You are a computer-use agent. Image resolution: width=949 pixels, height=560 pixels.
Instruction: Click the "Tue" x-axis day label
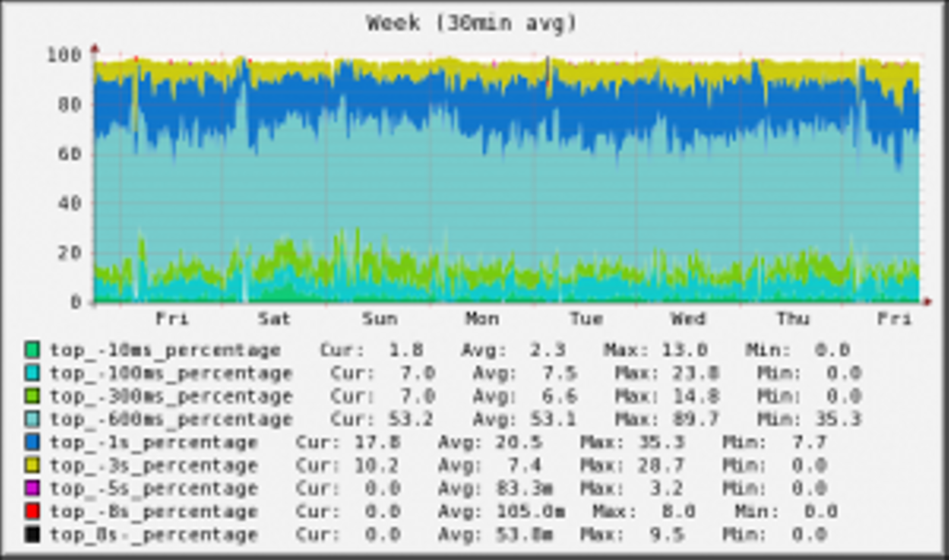(586, 319)
